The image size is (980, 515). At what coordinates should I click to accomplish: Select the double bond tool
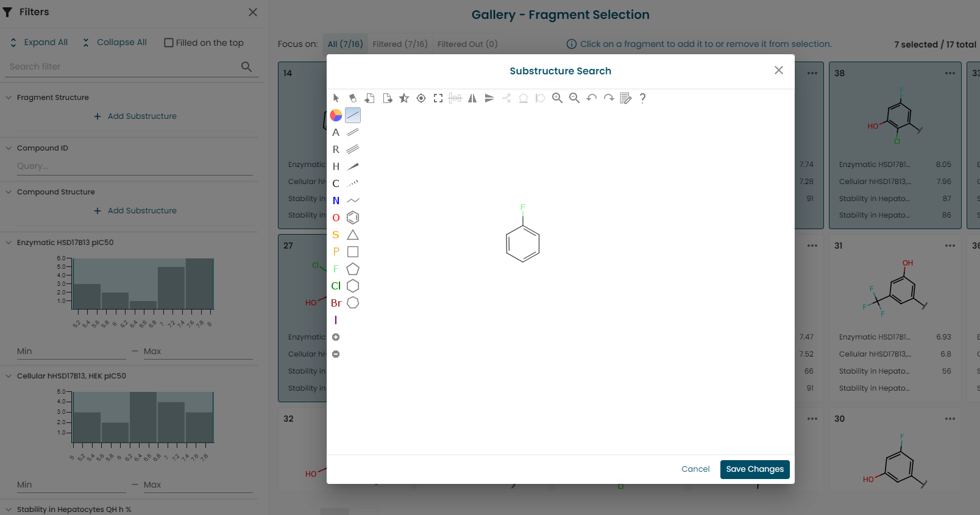coord(353,132)
